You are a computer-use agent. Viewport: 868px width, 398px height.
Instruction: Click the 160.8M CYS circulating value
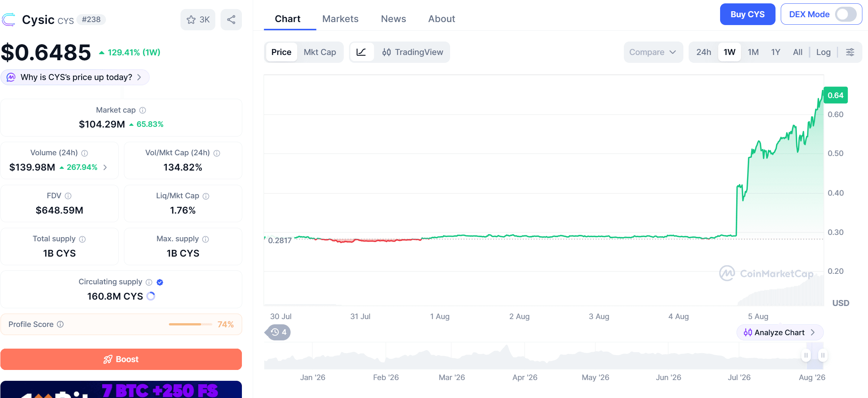[x=115, y=296]
